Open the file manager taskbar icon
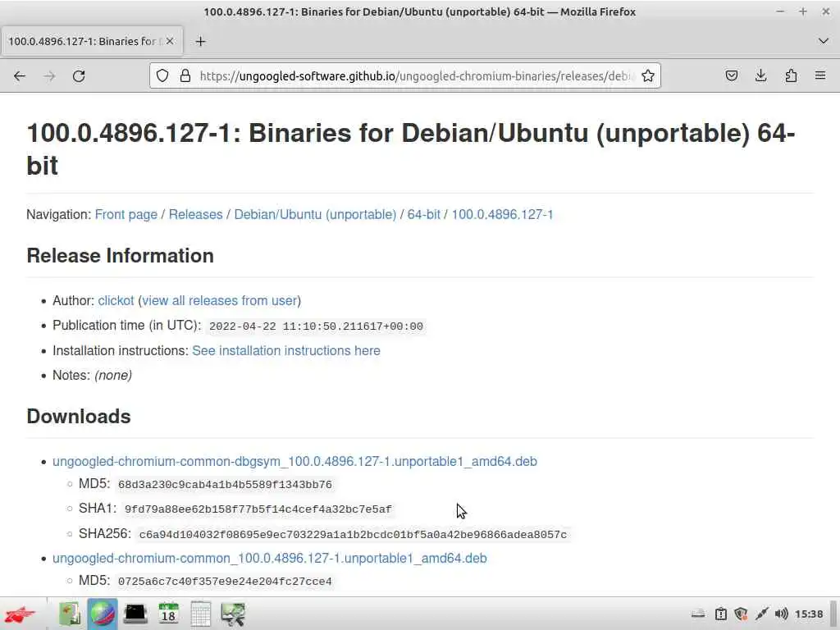 [x=70, y=614]
